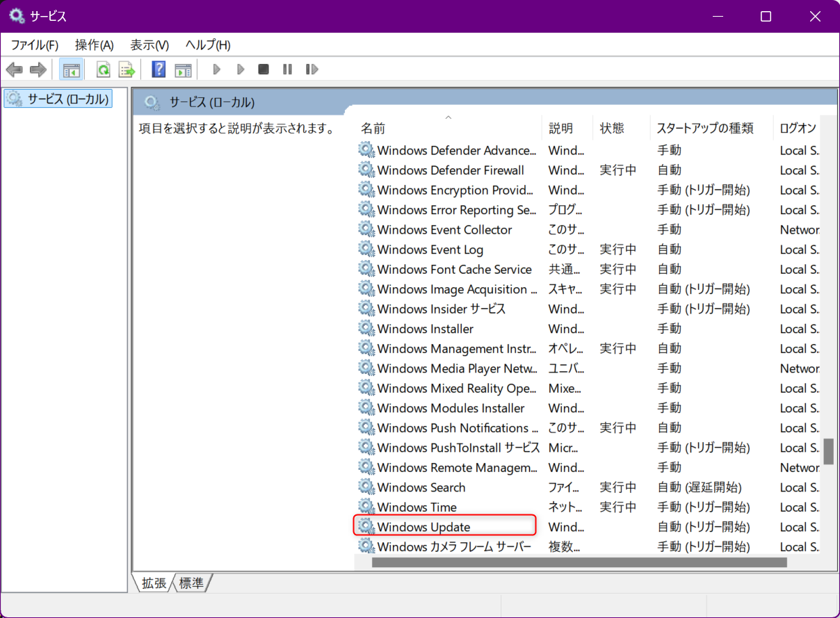
Task: Select Windows Mixed Reality Ope... service name
Action: (457, 388)
